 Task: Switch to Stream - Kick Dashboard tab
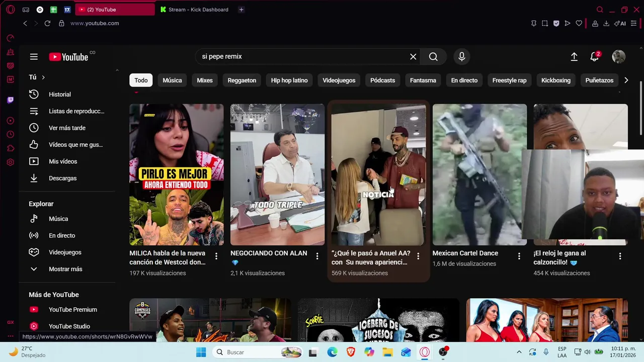pos(195,10)
